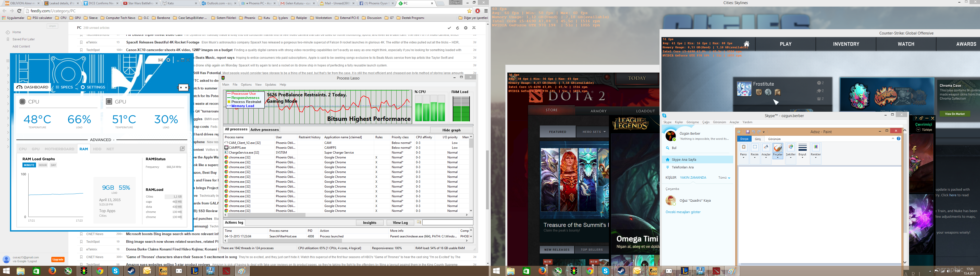Open Process Lasso Options menu
Viewport: 980px width, 276px height.
pos(246,85)
